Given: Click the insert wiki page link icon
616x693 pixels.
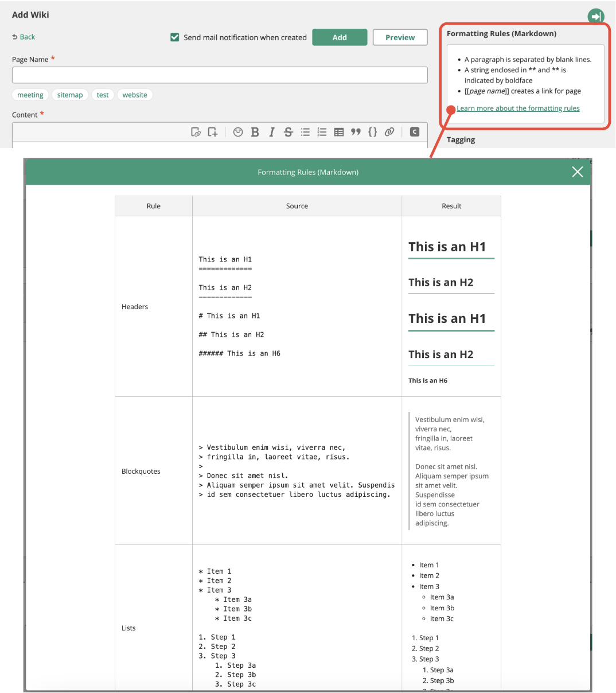Looking at the screenshot, I should (196, 132).
